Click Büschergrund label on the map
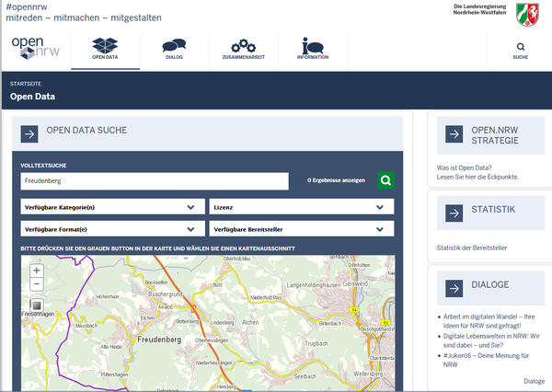Image resolution: width=552 pixels, height=392 pixels. tap(165, 294)
